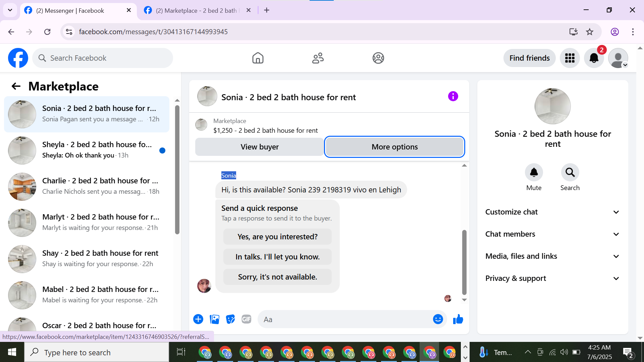This screenshot has height=362, width=644.
Task: Open the account profile avatar menu
Action: click(x=618, y=58)
